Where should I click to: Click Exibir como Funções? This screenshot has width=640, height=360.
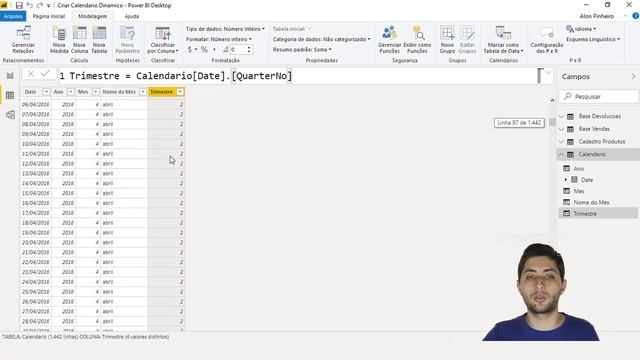point(417,40)
